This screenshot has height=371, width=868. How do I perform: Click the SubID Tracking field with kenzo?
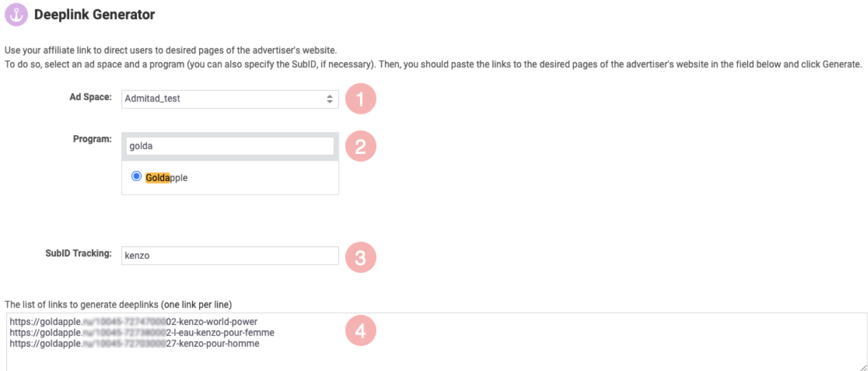click(230, 256)
